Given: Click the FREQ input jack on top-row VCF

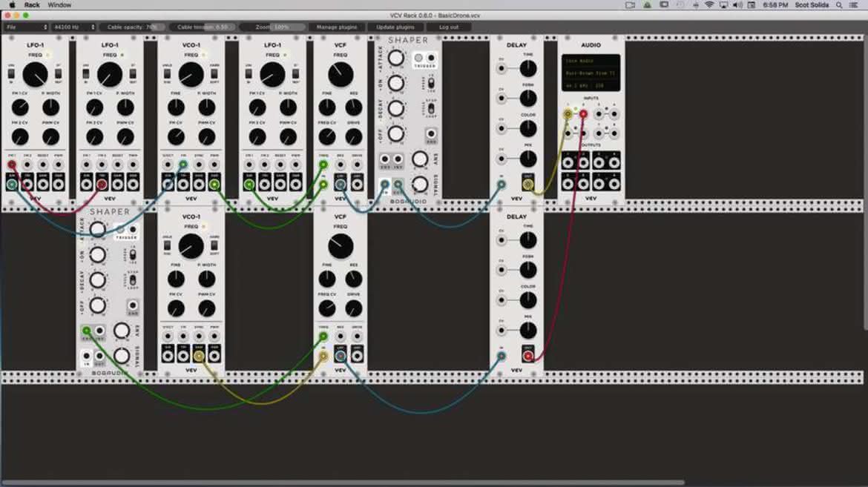Looking at the screenshot, I should click(323, 165).
